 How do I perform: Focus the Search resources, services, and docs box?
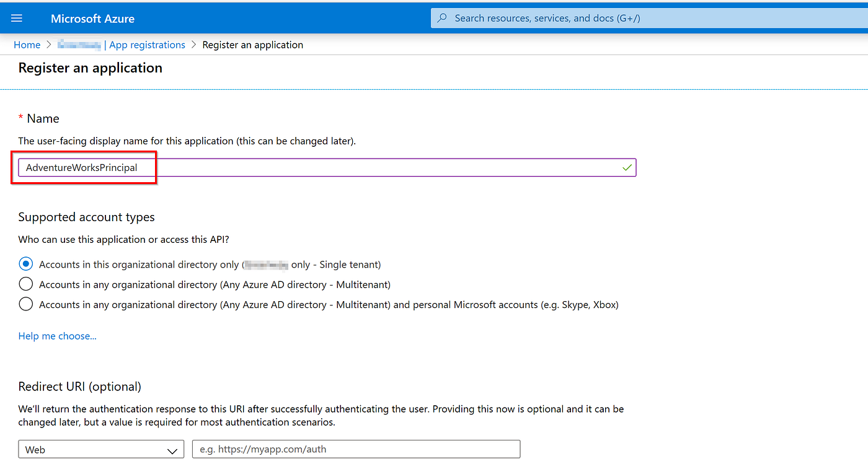coord(649,18)
